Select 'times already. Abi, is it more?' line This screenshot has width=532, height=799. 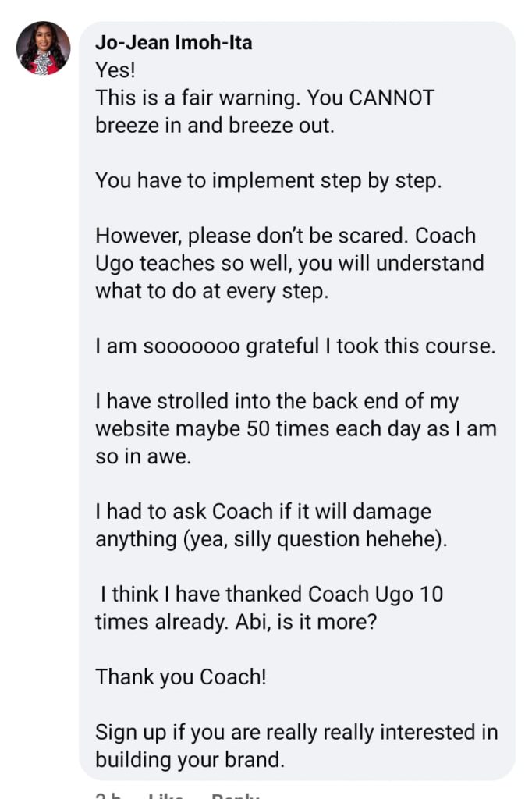point(236,622)
